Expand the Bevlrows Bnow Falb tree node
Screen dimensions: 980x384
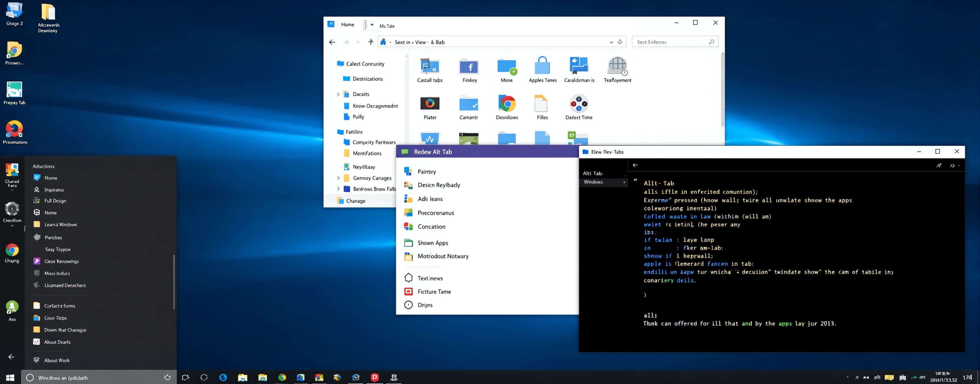338,189
